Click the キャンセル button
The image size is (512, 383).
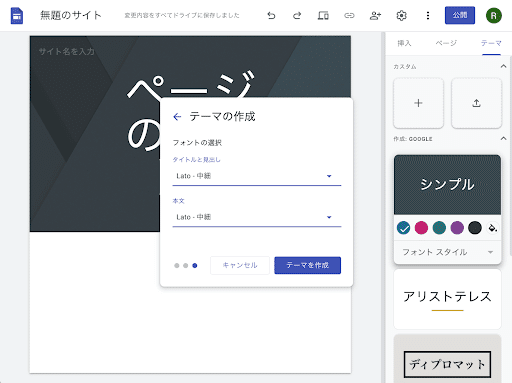point(240,265)
